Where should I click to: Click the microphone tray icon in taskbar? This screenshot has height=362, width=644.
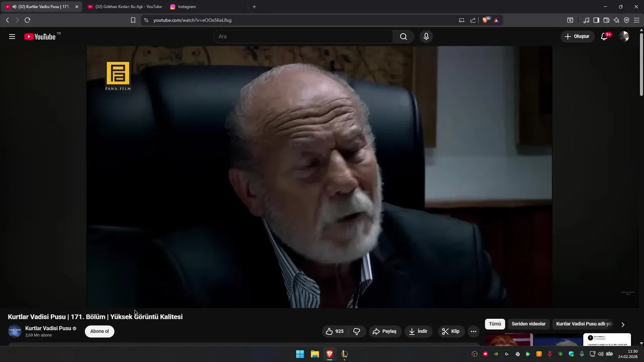[x=582, y=354]
